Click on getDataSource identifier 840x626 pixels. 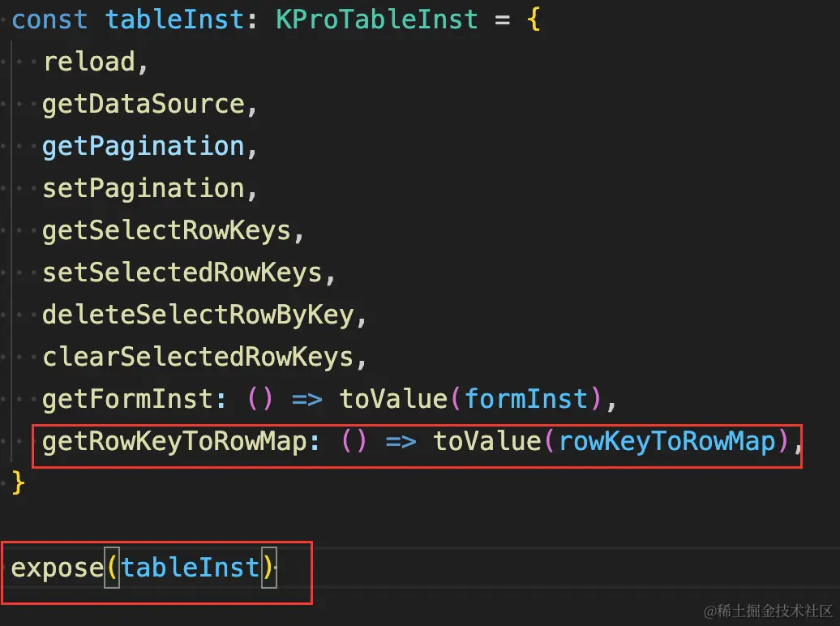click(143, 104)
